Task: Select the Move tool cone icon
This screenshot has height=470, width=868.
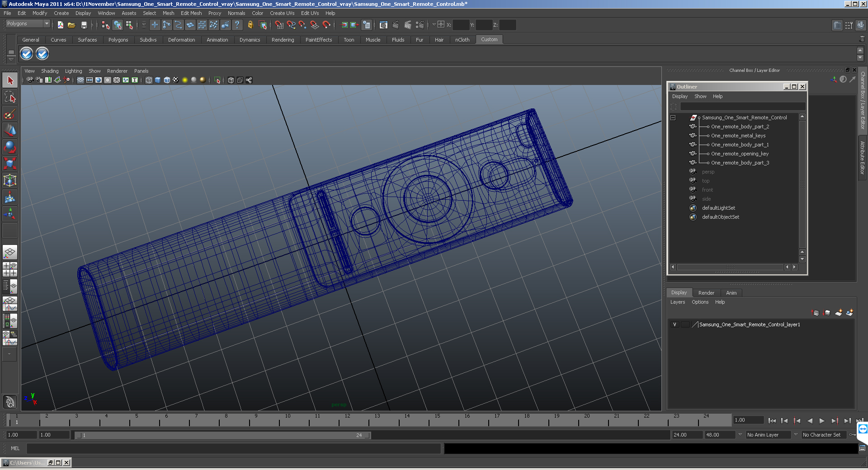Action: 10,130
